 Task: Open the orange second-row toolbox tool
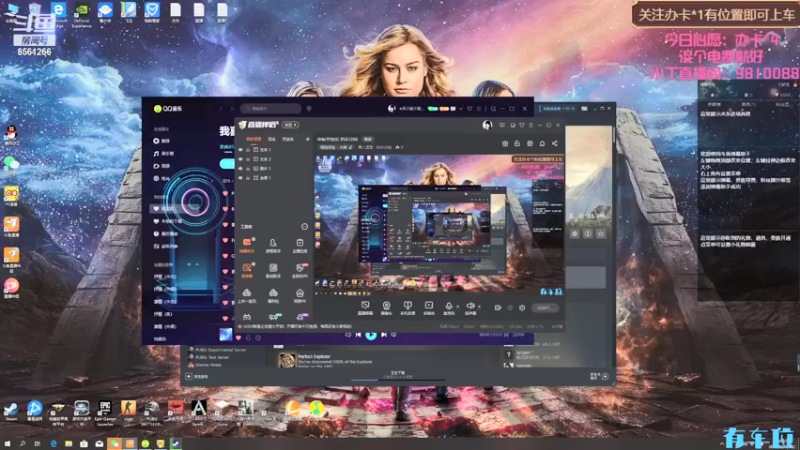[247, 270]
